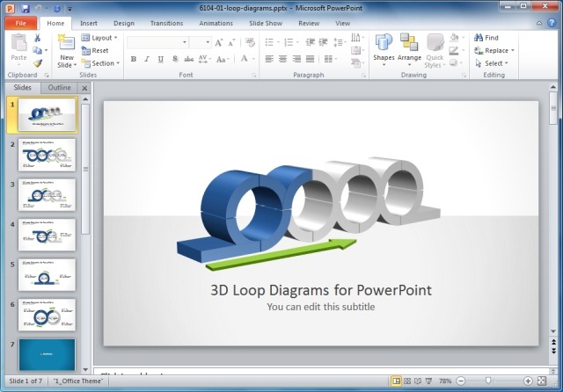Toggle Strikethrough formatting
563x392 pixels.
click(x=188, y=59)
